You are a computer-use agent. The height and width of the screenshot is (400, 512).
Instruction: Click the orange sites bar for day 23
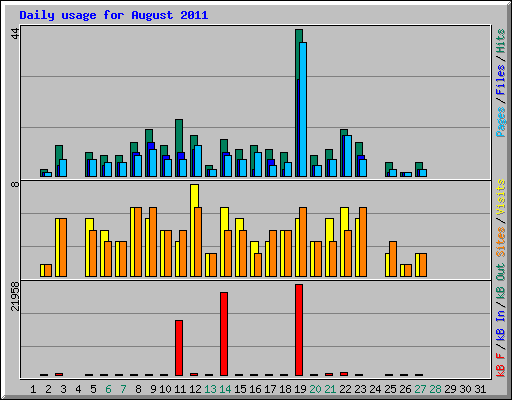pos(363,242)
